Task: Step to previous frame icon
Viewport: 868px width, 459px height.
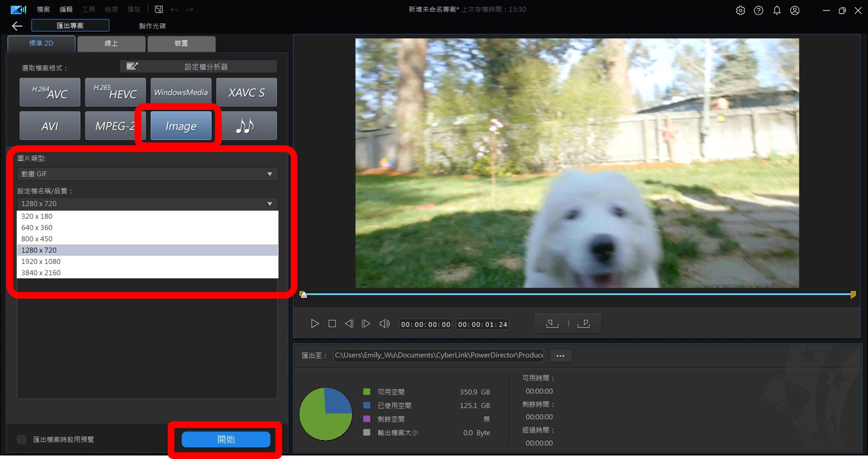Action: 349,324
